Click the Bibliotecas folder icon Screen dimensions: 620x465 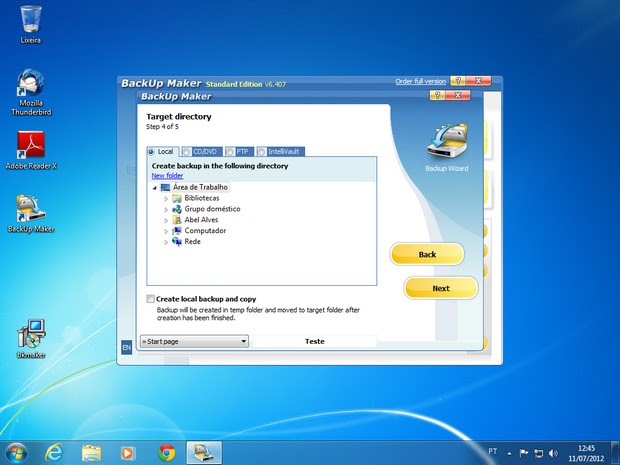(x=177, y=198)
